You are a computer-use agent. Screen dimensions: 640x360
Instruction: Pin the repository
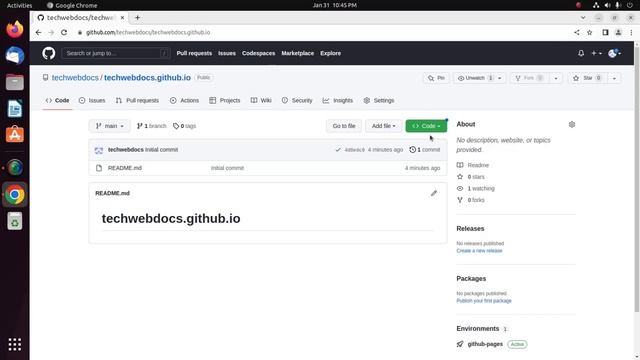[x=436, y=78]
